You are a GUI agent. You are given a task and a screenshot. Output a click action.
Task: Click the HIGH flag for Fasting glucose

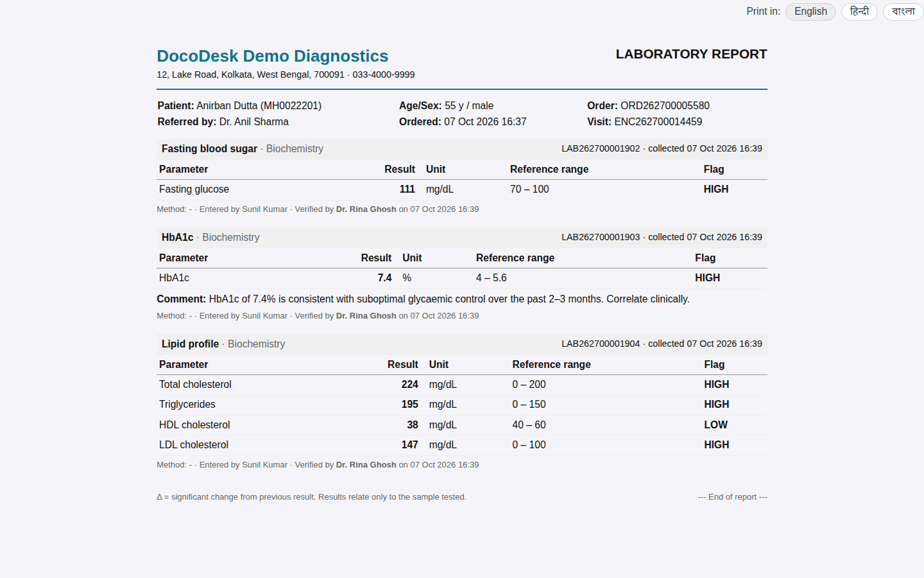[715, 189]
